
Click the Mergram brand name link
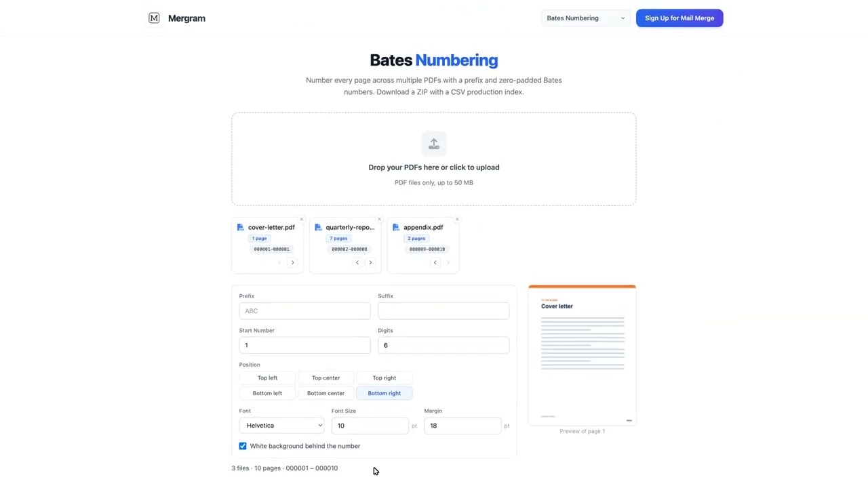(x=186, y=18)
